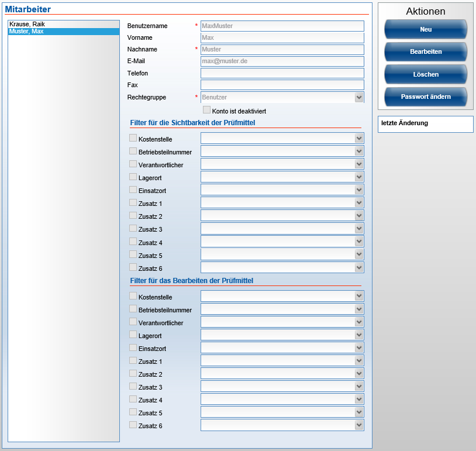Image resolution: width=476 pixels, height=451 pixels.
Task: Select employee Muster, Max
Action: pyautogui.click(x=64, y=31)
